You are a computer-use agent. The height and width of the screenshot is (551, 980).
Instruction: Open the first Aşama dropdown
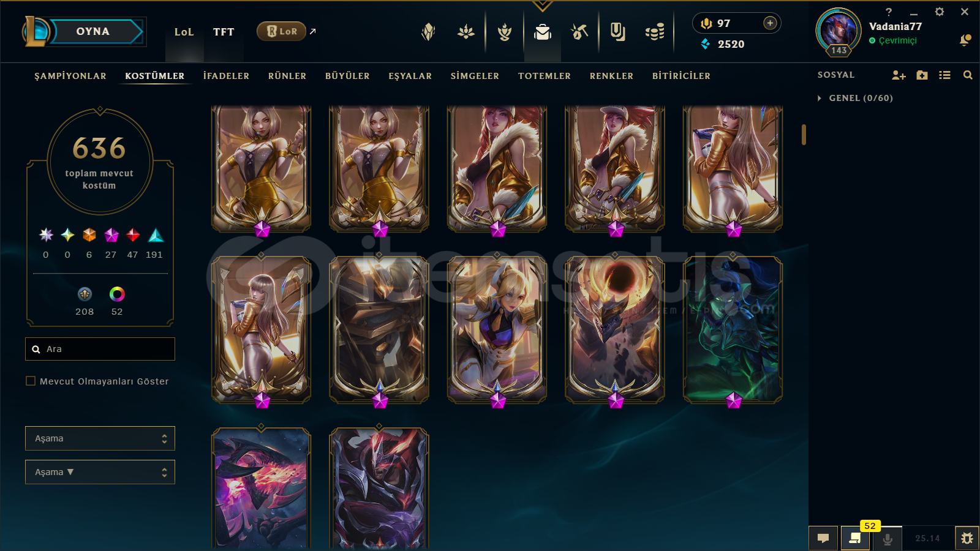click(100, 438)
